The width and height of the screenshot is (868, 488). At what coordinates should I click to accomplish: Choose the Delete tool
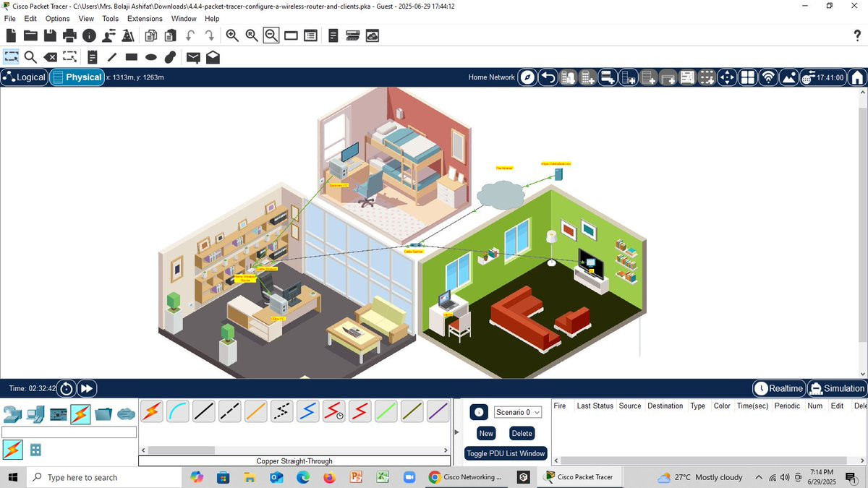(50, 57)
